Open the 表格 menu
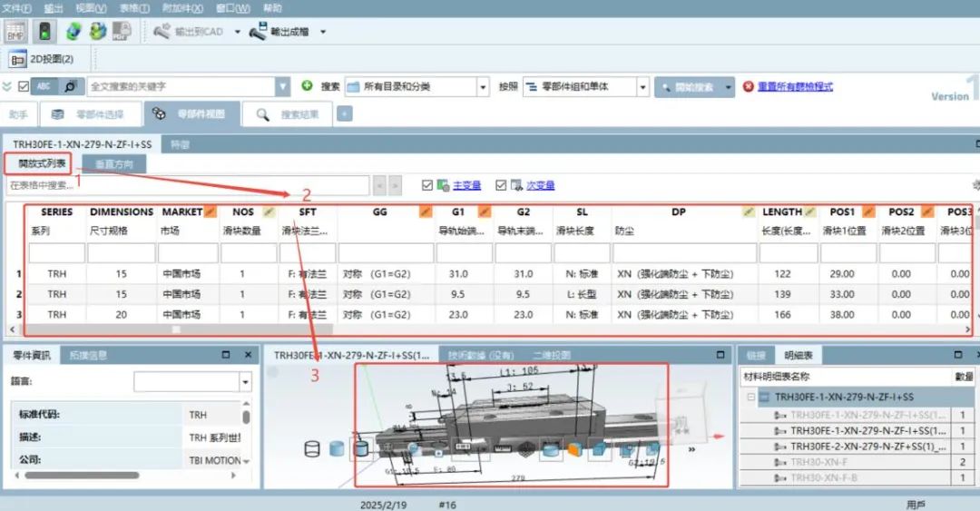 click(x=134, y=8)
